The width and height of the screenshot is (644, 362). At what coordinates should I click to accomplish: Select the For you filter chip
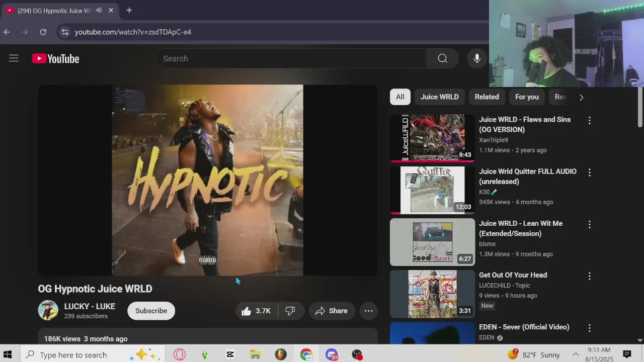pos(527,97)
